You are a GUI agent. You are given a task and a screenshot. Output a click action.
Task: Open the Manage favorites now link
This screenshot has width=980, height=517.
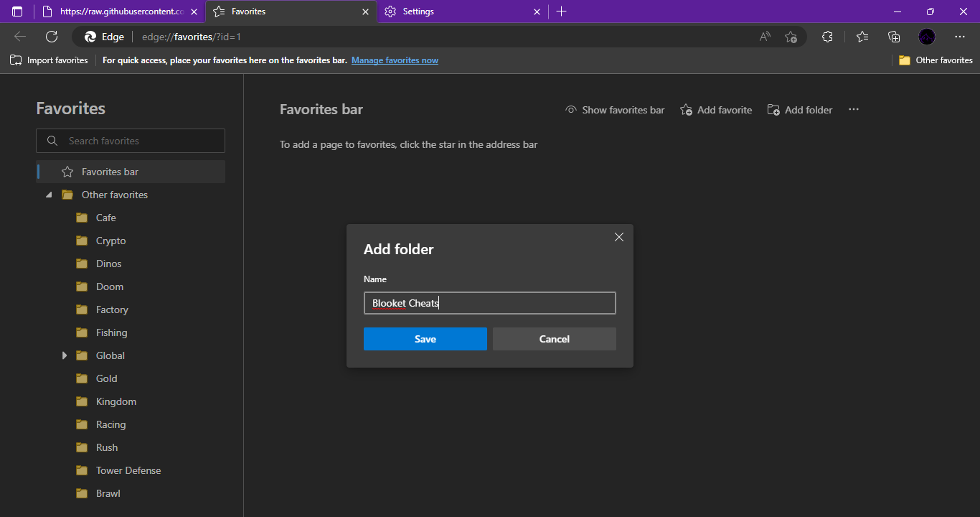(x=395, y=60)
